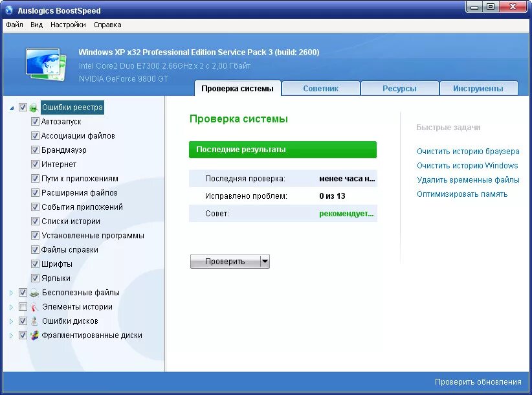Toggle the Расширения файлов checkbox
This screenshot has width=532, height=395.
pyautogui.click(x=35, y=193)
